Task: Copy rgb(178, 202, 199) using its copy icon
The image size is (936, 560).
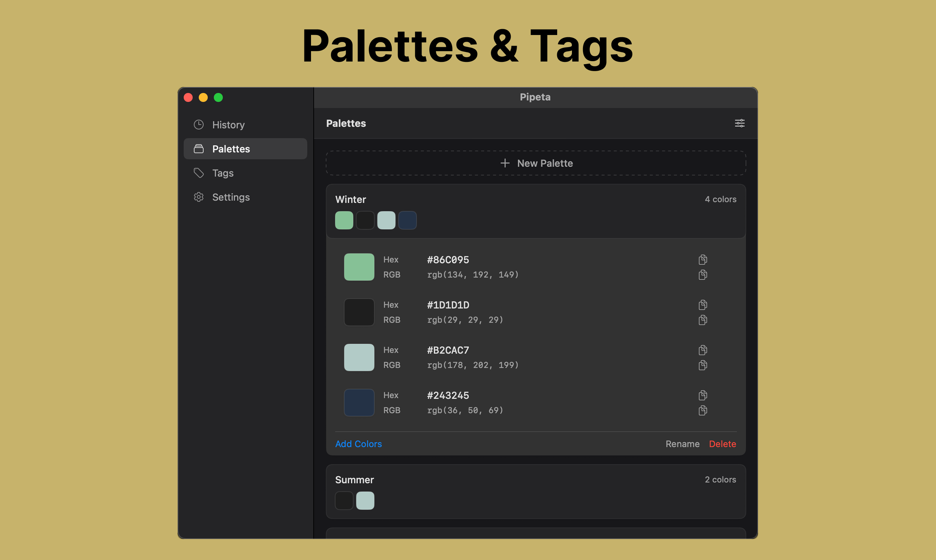Action: (702, 365)
